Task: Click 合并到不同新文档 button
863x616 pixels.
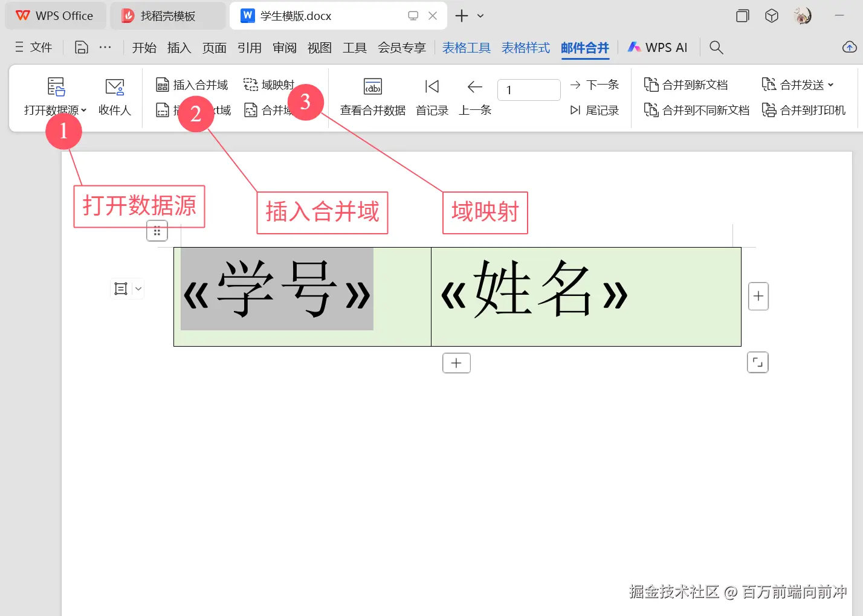Action: pyautogui.click(x=696, y=111)
